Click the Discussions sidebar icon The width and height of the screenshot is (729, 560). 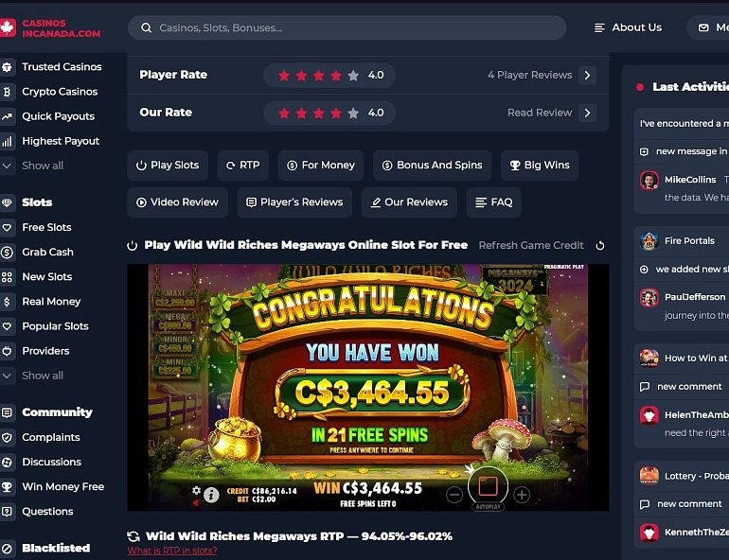(x=7, y=462)
